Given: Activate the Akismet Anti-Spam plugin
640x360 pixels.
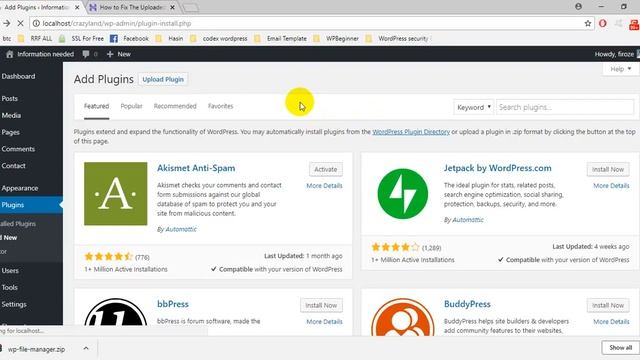Looking at the screenshot, I should 325,169.
